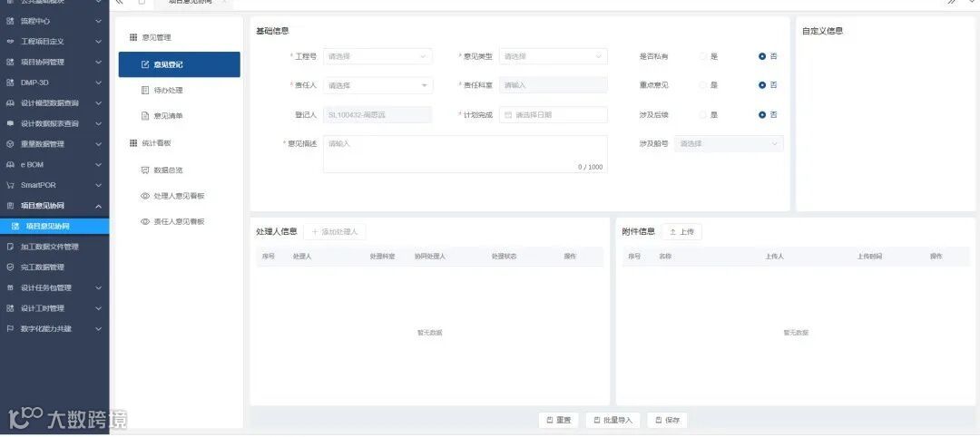
Task: Expand 流程中心 using its chevron
Action: tap(98, 21)
